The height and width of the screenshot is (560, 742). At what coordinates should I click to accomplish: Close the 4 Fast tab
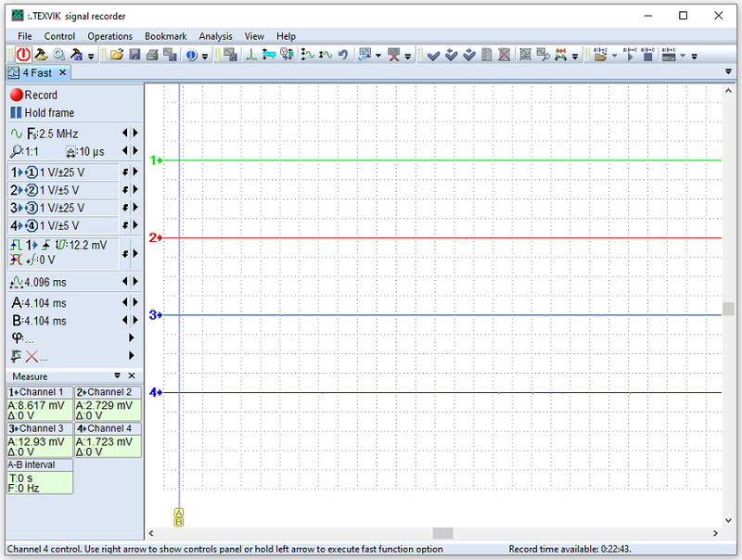[x=62, y=72]
